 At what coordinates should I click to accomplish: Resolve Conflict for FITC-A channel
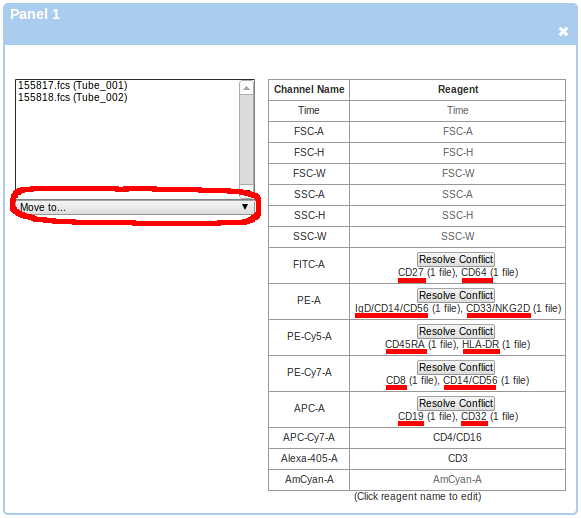point(456,259)
